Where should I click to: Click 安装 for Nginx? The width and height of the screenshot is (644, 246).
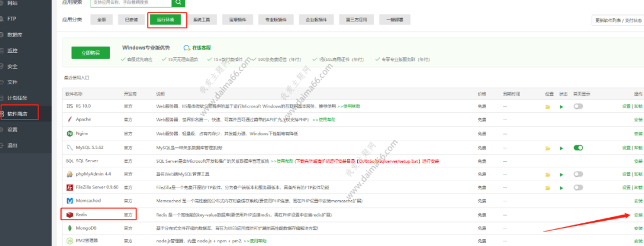(x=638, y=134)
